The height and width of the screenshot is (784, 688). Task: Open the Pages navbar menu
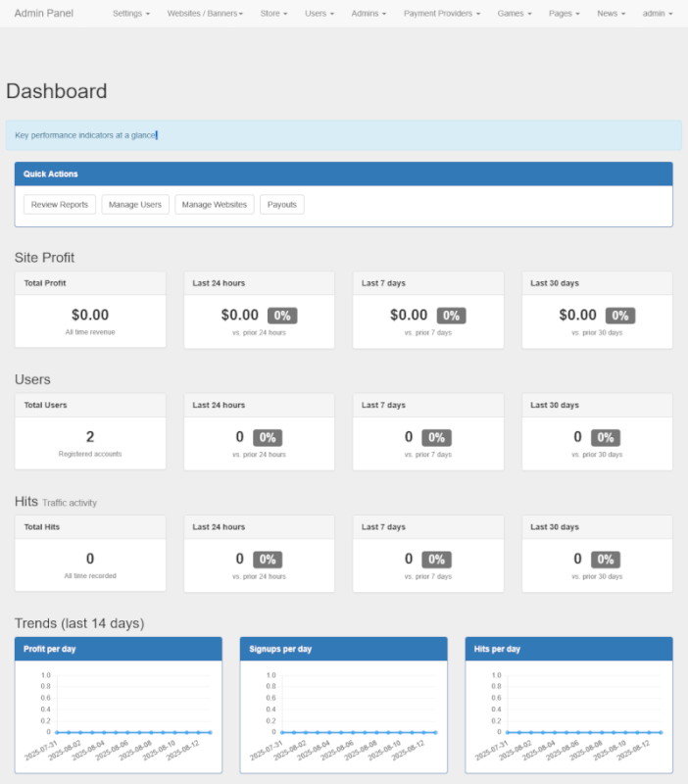pyautogui.click(x=564, y=15)
